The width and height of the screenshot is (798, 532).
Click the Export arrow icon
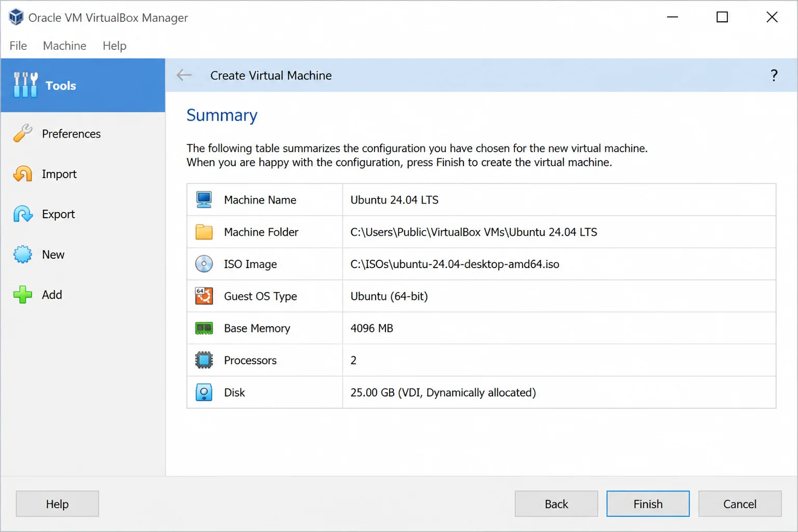[x=23, y=214]
